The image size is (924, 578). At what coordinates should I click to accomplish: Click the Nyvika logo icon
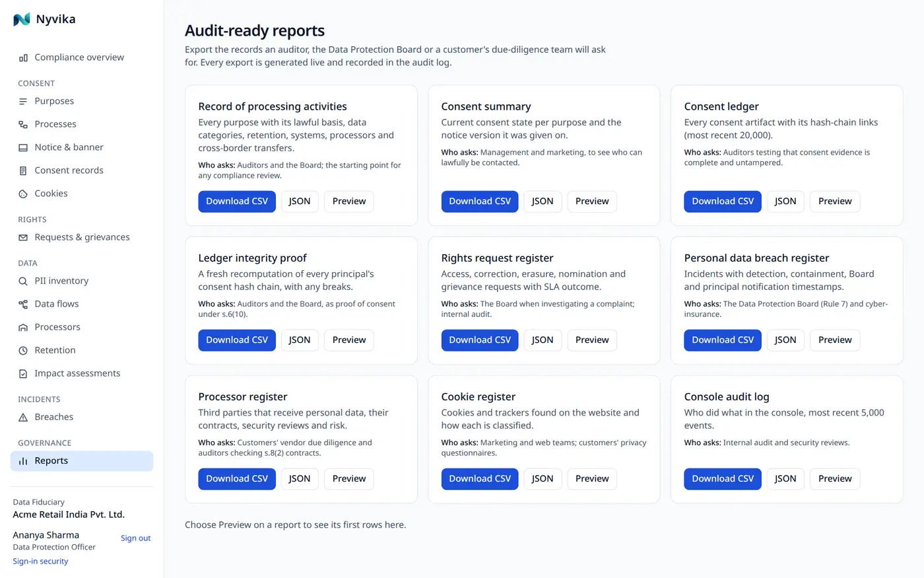22,19
